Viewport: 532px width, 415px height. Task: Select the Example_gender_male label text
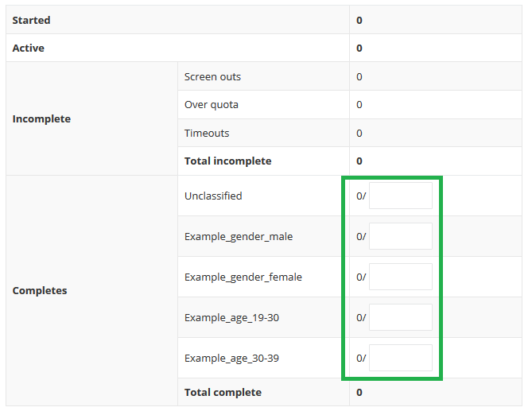click(x=239, y=237)
